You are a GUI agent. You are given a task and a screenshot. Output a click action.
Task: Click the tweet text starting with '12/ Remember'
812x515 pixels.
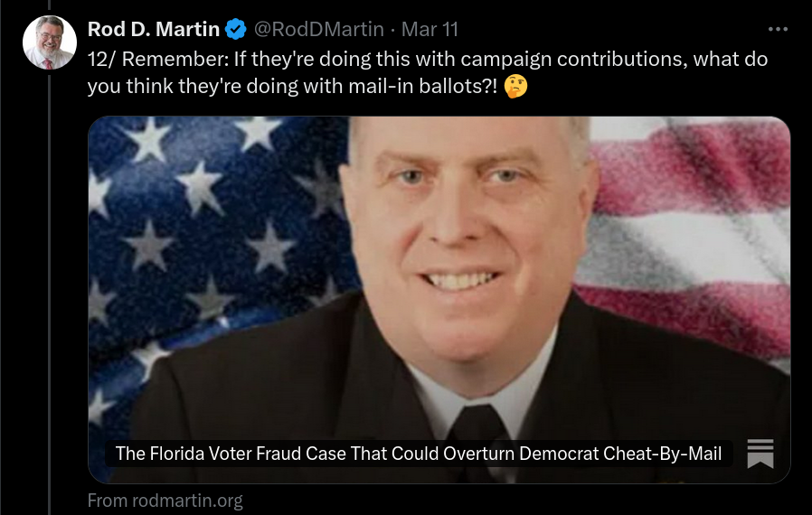tap(427, 72)
